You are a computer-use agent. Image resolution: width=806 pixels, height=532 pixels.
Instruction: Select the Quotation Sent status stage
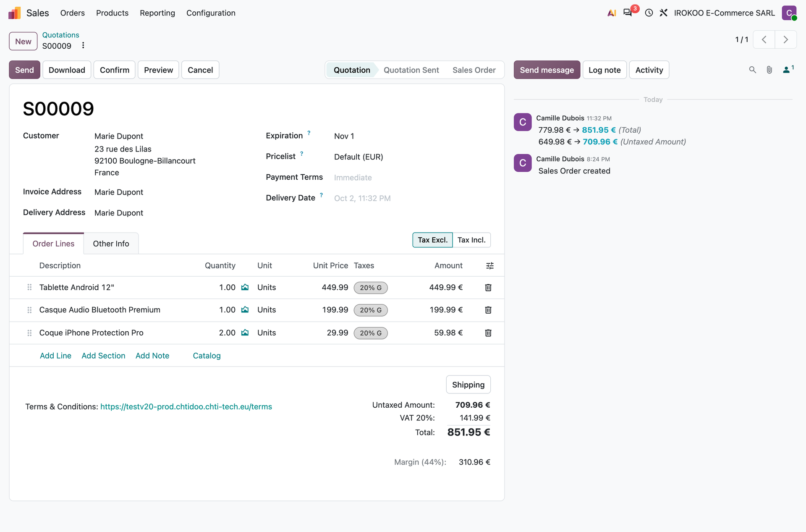(x=411, y=70)
